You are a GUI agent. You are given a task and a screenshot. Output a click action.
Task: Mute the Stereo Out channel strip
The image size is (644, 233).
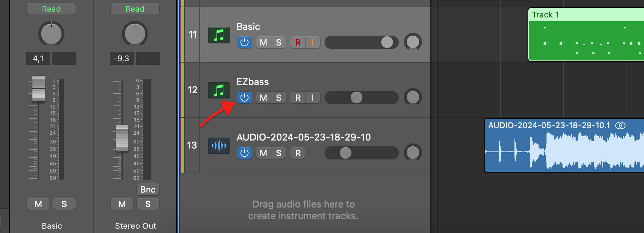122,204
